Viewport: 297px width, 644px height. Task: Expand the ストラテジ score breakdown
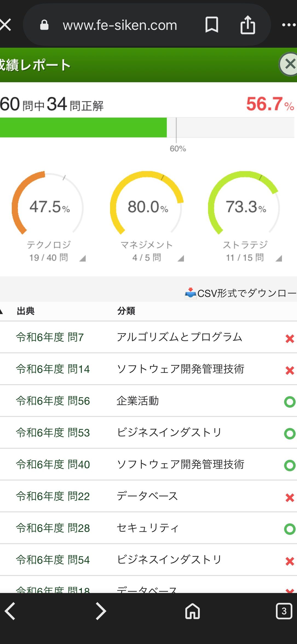click(279, 258)
